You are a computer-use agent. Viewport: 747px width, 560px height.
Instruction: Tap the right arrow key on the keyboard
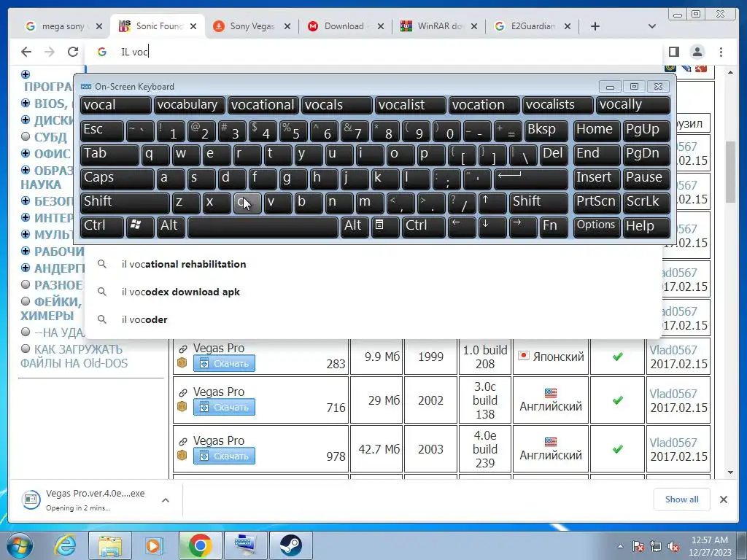[x=523, y=227]
